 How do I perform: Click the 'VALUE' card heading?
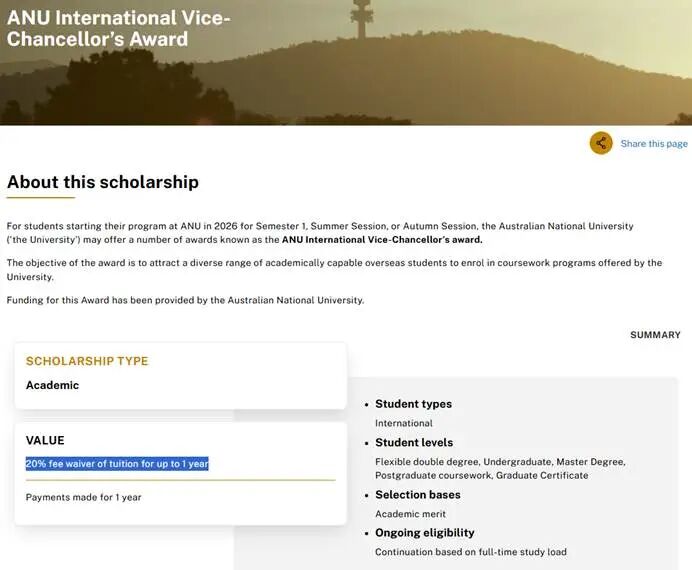[45, 440]
